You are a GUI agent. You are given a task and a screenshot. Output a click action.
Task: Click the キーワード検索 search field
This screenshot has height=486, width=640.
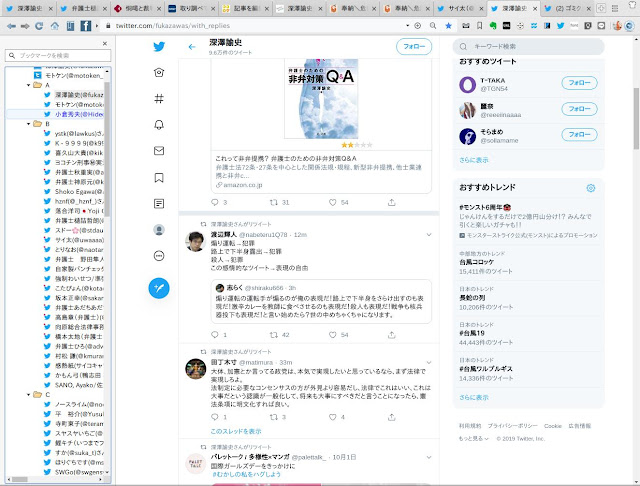click(529, 47)
